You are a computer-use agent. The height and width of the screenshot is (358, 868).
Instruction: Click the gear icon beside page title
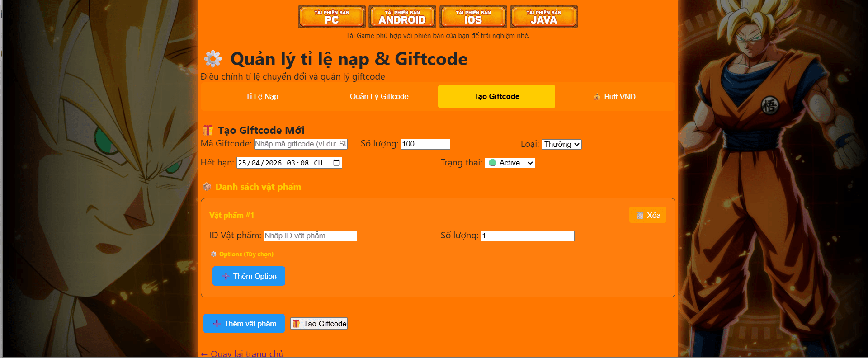point(213,59)
